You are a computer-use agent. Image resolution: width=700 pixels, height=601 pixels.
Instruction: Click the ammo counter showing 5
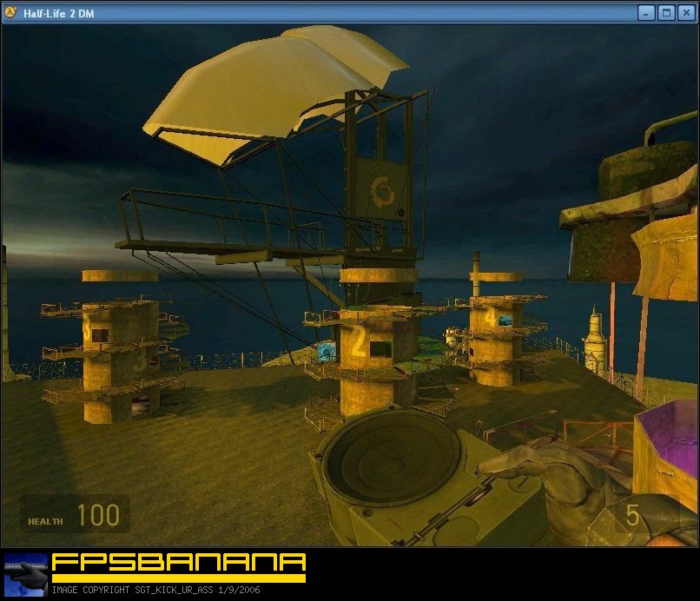(633, 516)
